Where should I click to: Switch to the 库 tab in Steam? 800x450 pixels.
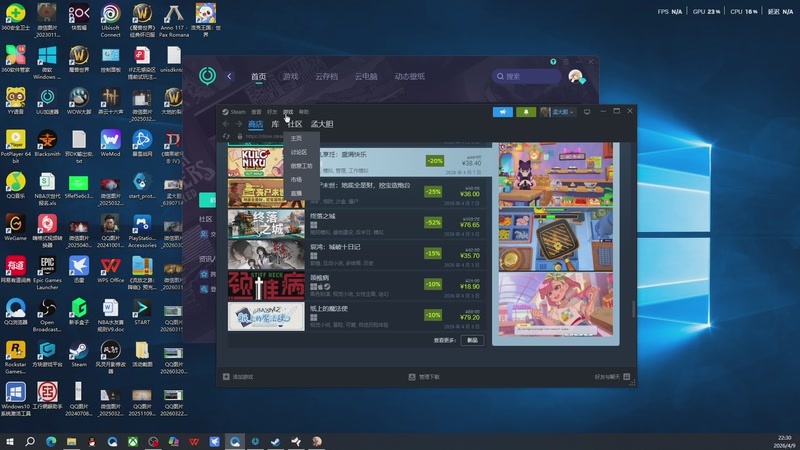click(275, 124)
